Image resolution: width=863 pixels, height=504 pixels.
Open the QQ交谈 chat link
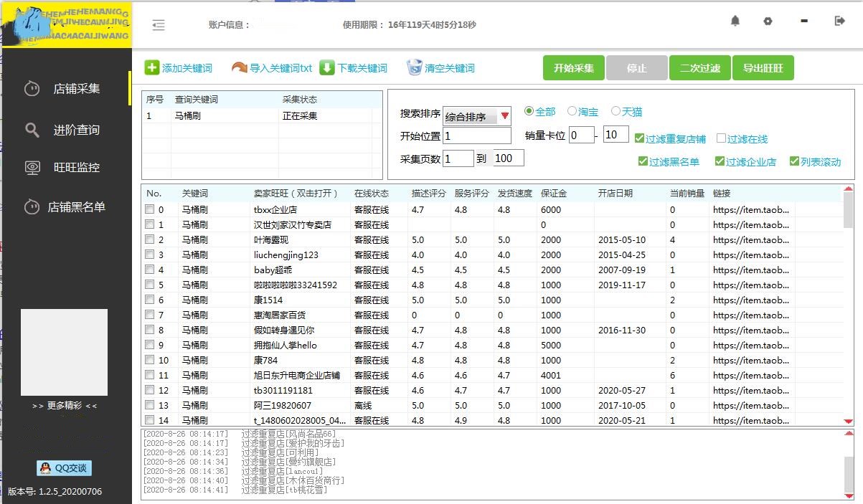coord(65,468)
